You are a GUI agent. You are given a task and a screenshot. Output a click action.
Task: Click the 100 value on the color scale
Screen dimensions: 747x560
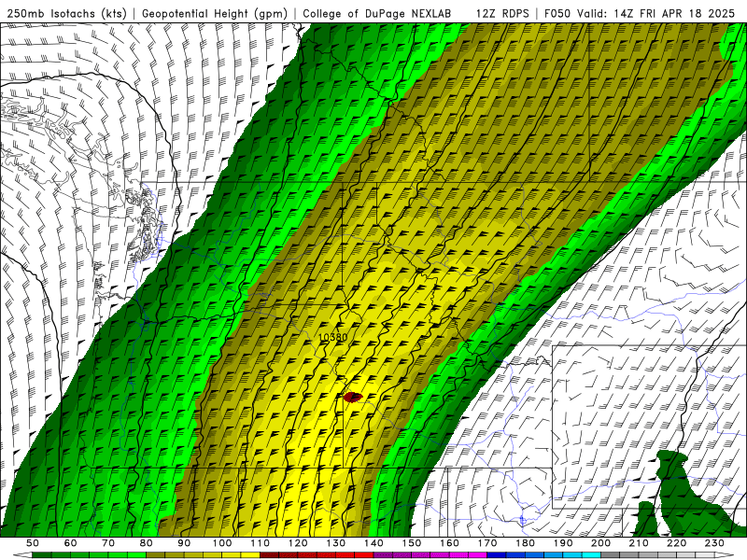click(222, 543)
